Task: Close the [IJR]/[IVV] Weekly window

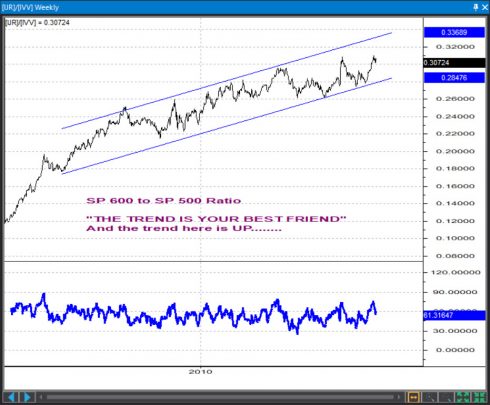Action: (485, 7)
